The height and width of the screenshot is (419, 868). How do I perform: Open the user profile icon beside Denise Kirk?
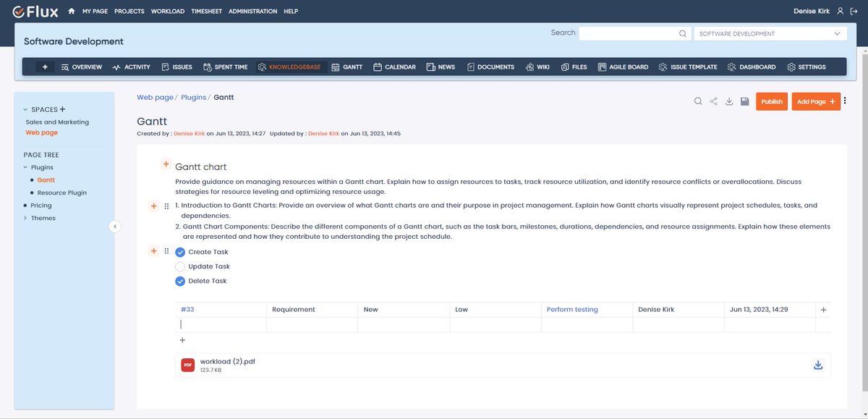pyautogui.click(x=840, y=12)
